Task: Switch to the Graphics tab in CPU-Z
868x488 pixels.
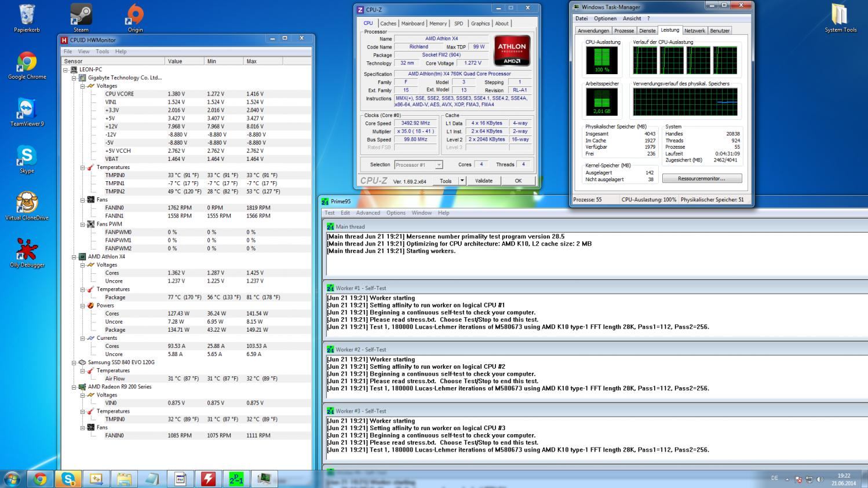Action: click(480, 24)
